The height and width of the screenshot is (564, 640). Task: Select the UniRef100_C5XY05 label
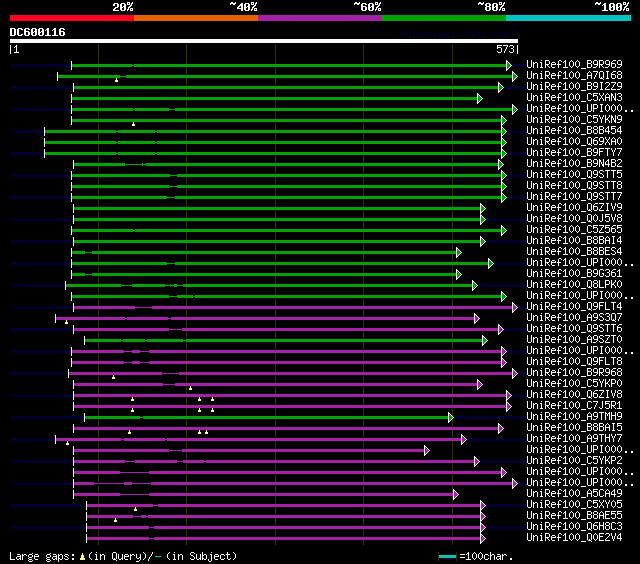(574, 505)
